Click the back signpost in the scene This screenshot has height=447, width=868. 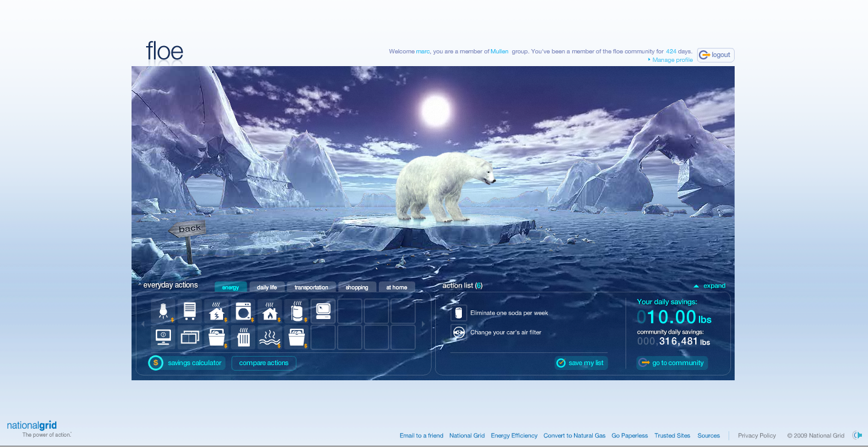[x=188, y=229]
